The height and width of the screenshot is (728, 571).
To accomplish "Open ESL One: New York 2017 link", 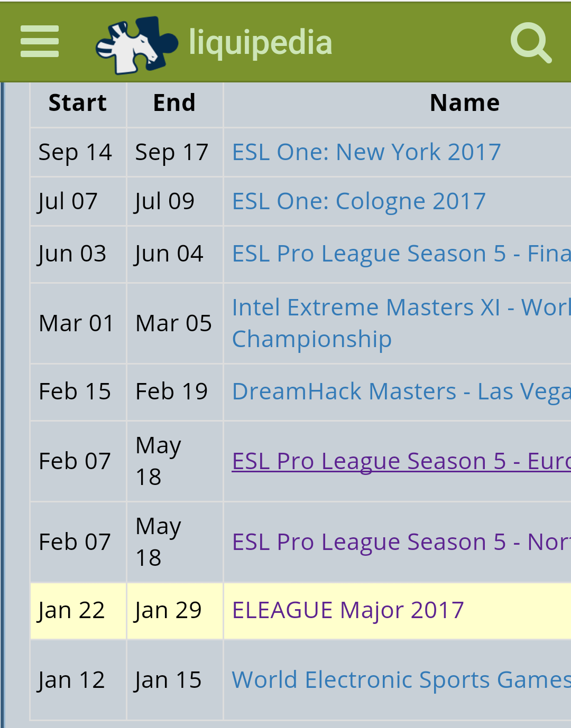I will click(x=366, y=152).
